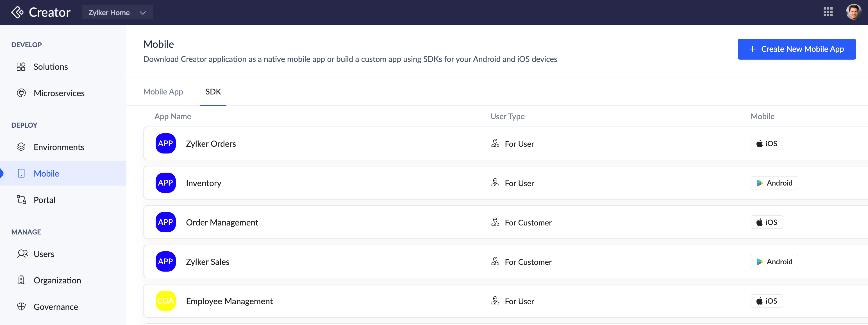Click the user type icon in Order Management row

coord(495,222)
